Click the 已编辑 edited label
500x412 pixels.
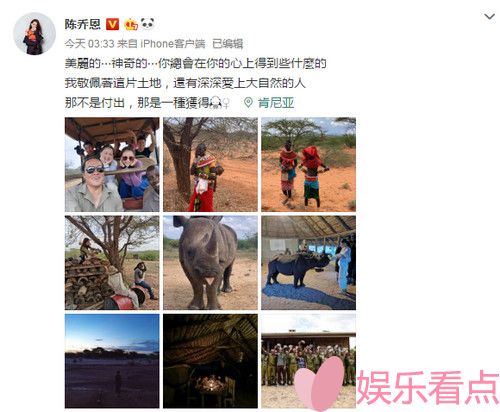tap(228, 44)
